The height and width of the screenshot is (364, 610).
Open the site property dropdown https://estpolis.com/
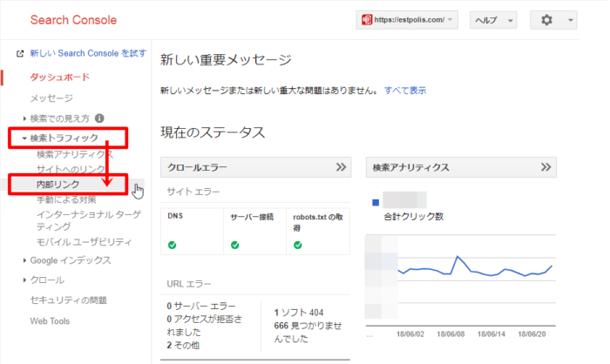coord(407,20)
